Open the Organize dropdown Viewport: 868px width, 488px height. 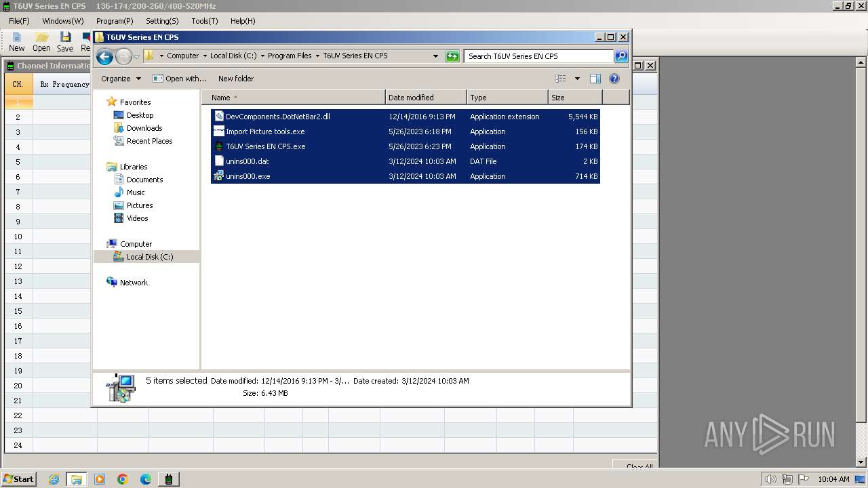(x=121, y=79)
